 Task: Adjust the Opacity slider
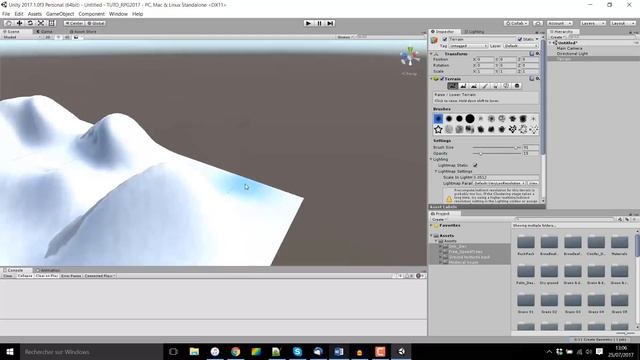(496, 153)
